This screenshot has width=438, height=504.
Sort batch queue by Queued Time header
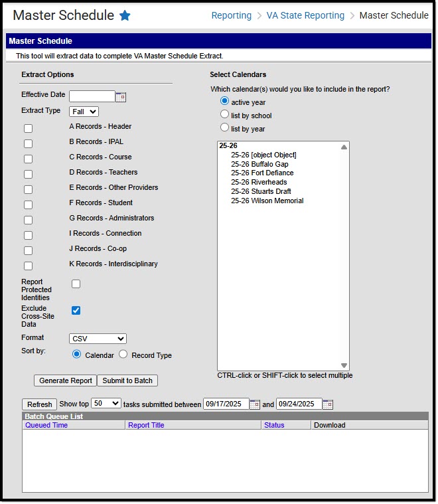click(46, 425)
